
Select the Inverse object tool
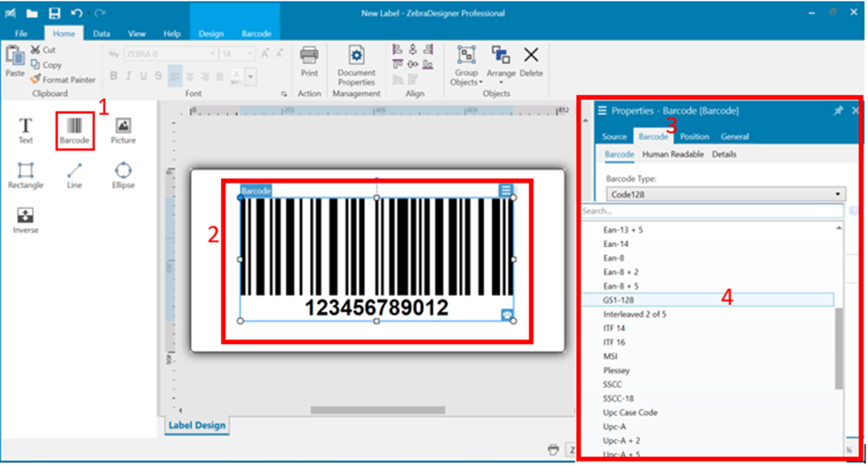pyautogui.click(x=26, y=219)
